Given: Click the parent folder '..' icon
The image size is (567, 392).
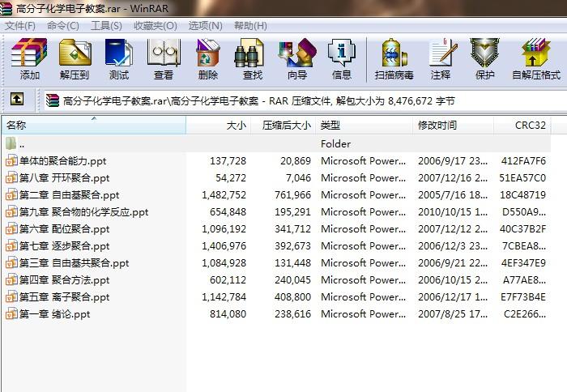Looking at the screenshot, I should tap(11, 143).
